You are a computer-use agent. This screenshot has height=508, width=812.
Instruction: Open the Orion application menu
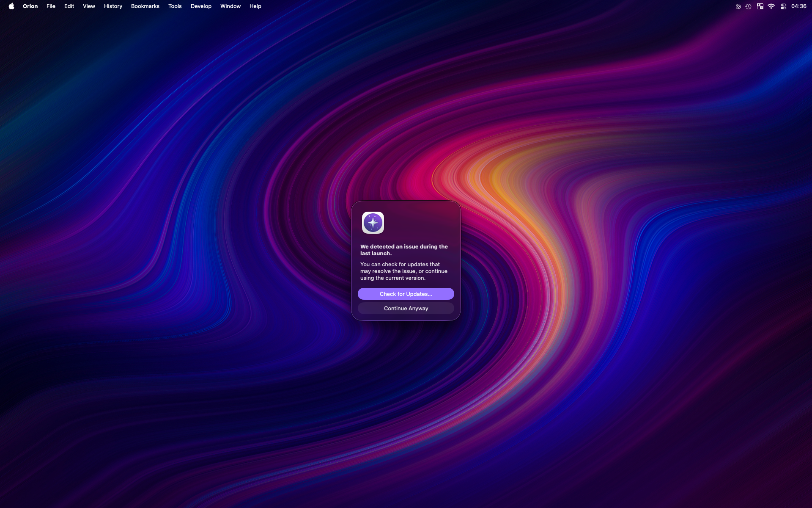30,6
